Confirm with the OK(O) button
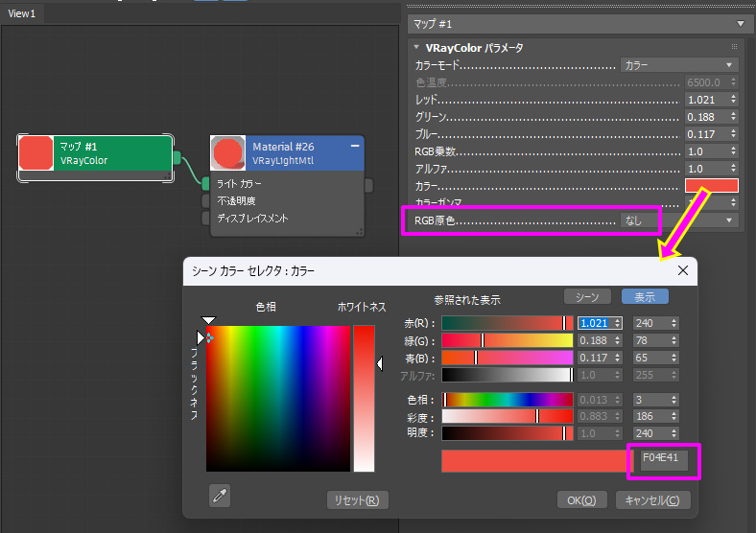Viewport: 756px width, 533px height. (x=581, y=500)
